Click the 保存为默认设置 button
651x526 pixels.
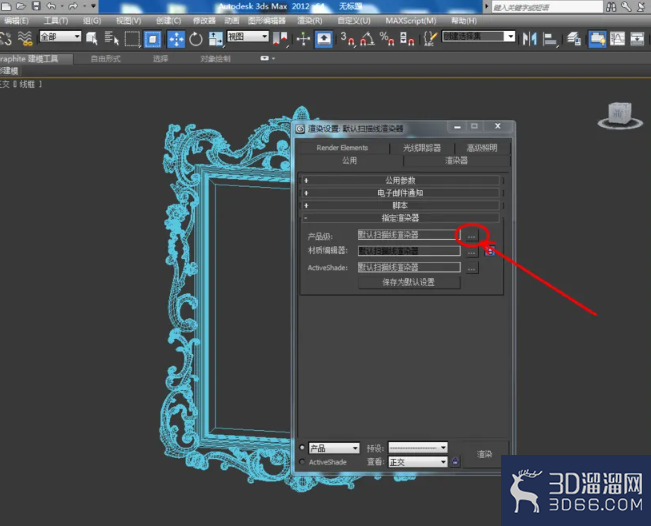pos(409,282)
